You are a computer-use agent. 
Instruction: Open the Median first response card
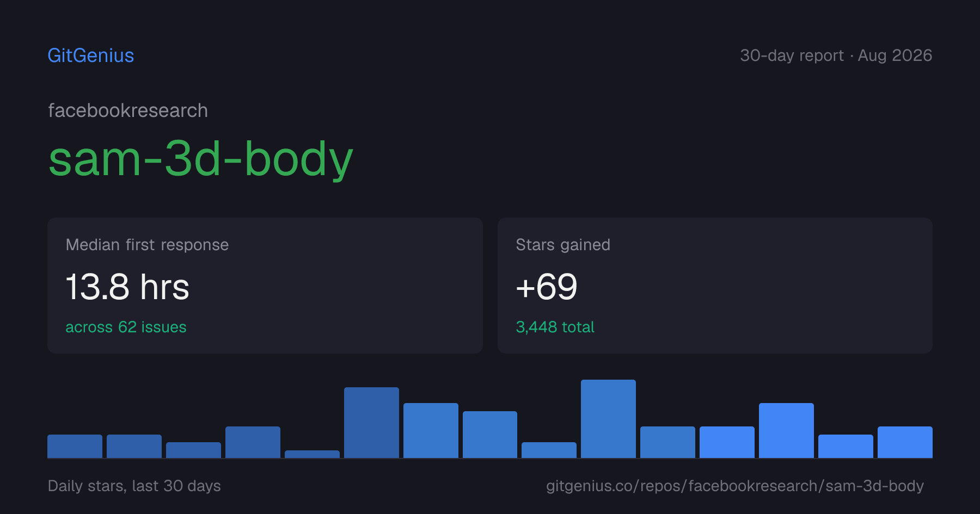(265, 286)
